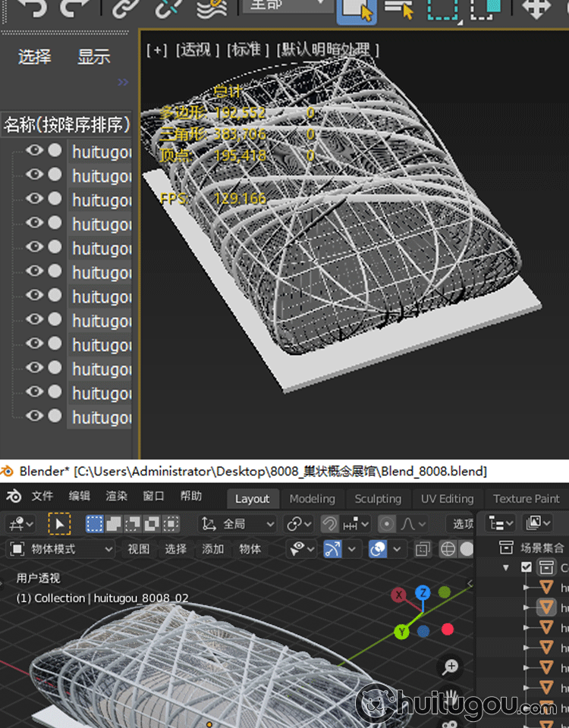Click the zoom magnifier in Blender viewport
The image size is (569, 728).
pos(451,667)
